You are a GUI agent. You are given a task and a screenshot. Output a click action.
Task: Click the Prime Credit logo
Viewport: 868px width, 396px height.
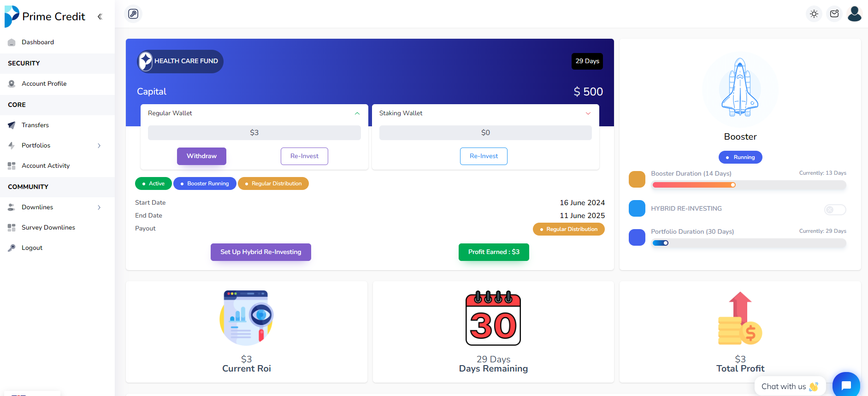click(45, 17)
